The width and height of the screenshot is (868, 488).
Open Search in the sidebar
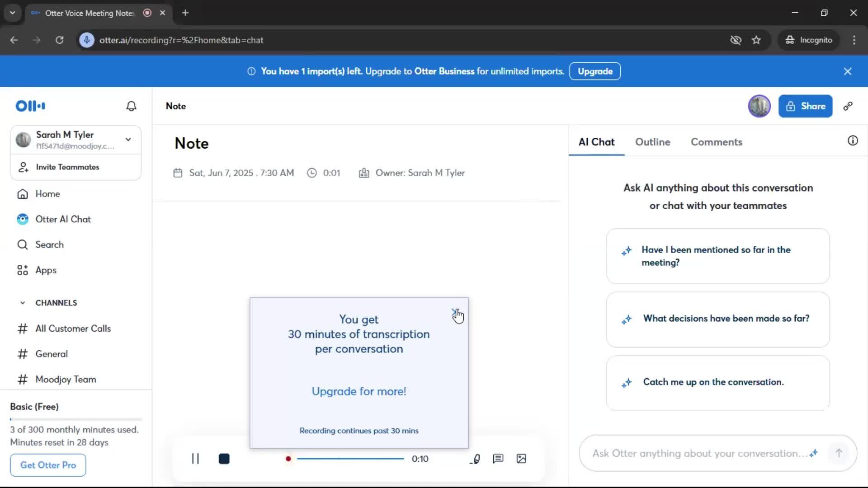pos(49,245)
